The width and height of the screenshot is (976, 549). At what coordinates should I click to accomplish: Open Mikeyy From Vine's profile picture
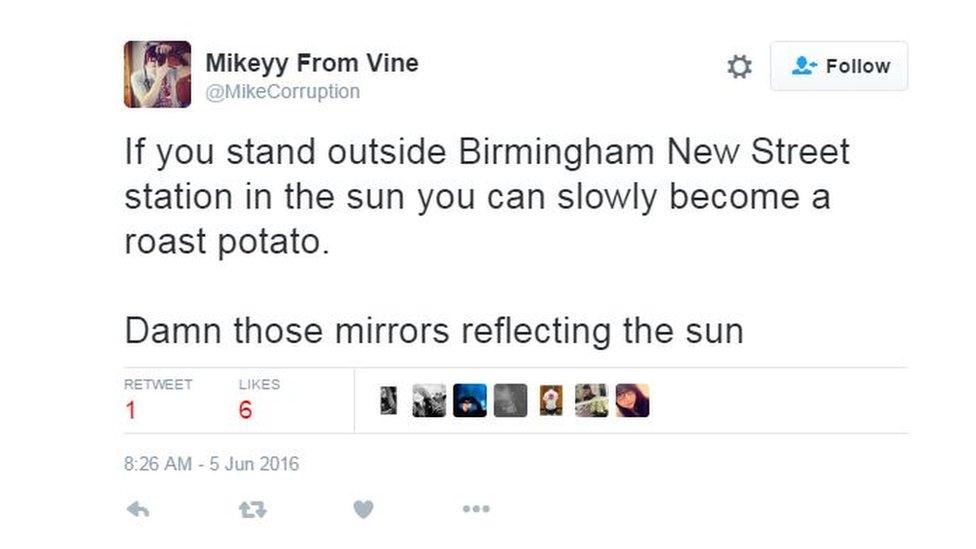pos(157,74)
